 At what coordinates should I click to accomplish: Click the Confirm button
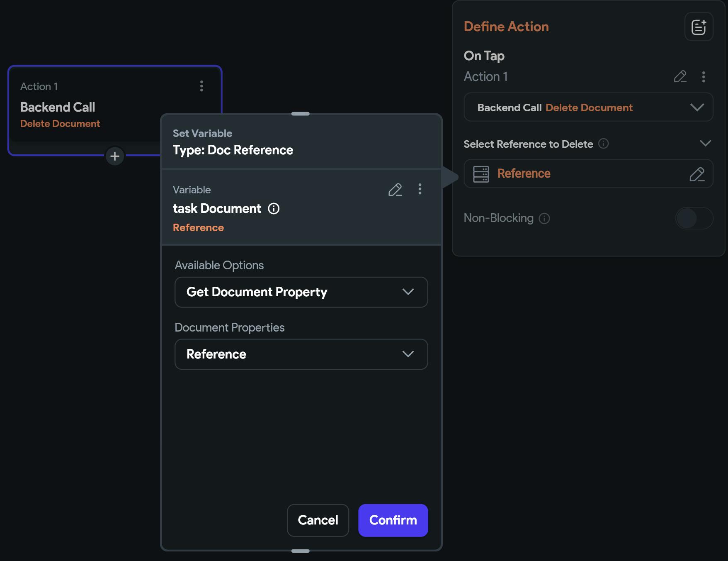click(x=393, y=520)
